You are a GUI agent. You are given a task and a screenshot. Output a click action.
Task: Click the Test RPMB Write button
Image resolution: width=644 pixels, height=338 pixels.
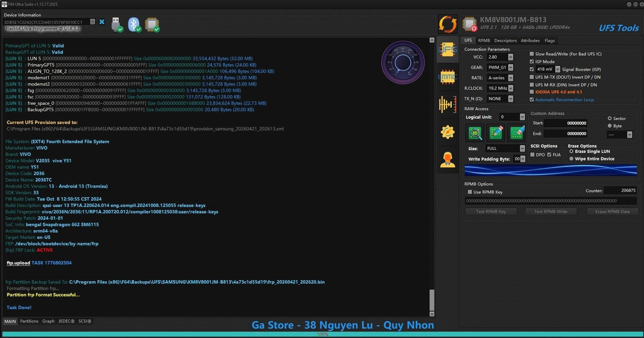[x=550, y=211]
